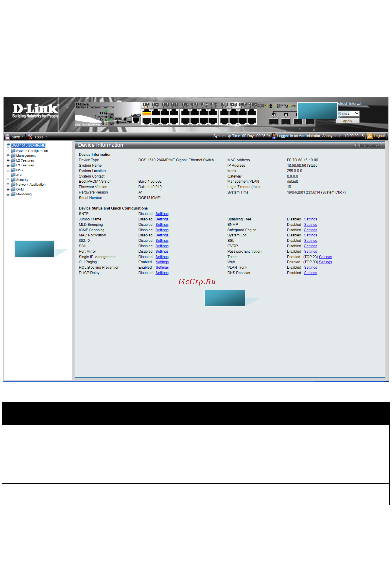This screenshot has width=392, height=563.
Task: Expand the System Configuration folder
Action: point(8,151)
